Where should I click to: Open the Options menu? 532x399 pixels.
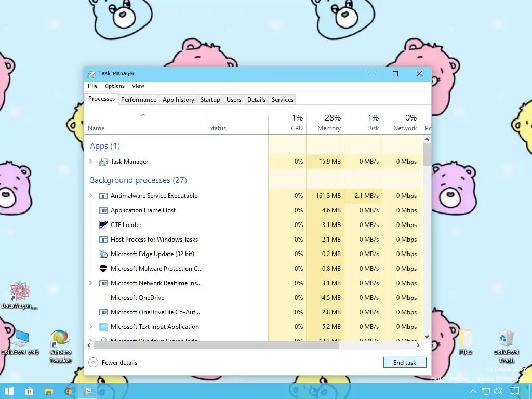pos(115,86)
